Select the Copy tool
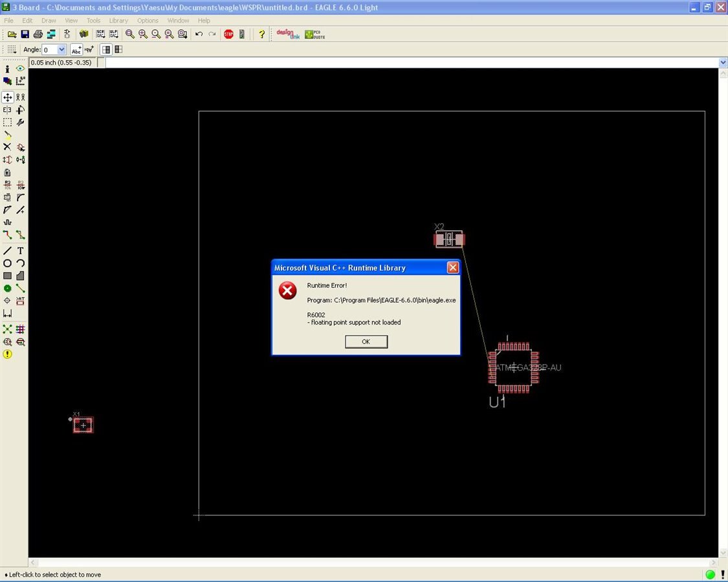728x582 pixels. tap(21, 98)
